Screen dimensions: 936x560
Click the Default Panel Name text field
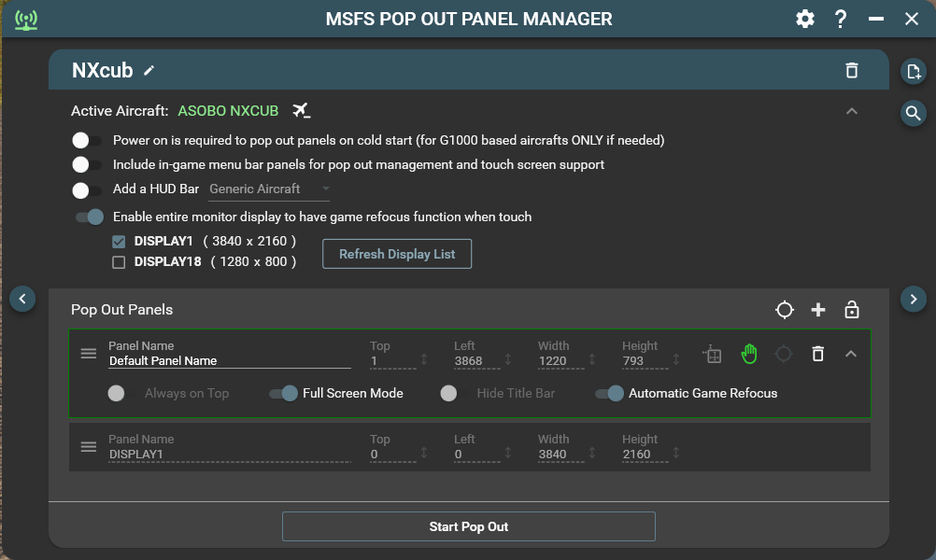point(229,360)
